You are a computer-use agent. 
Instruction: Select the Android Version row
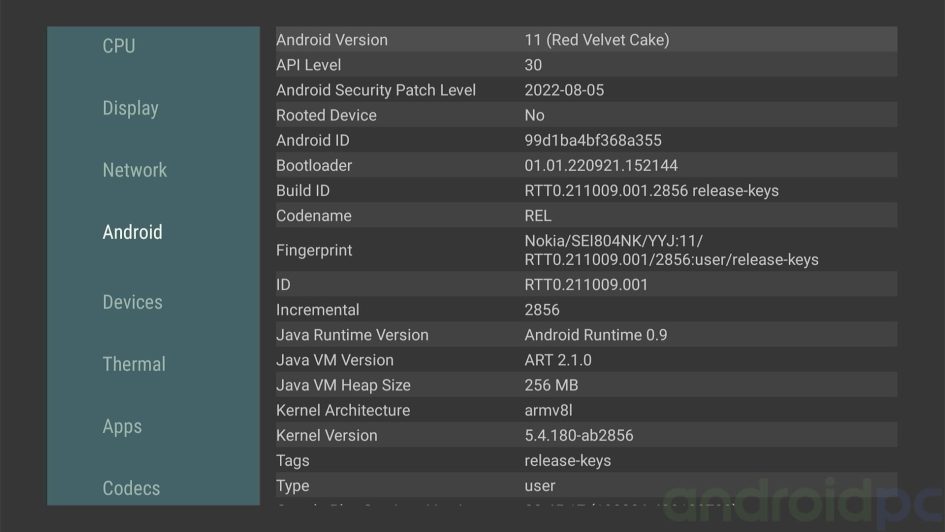click(585, 40)
